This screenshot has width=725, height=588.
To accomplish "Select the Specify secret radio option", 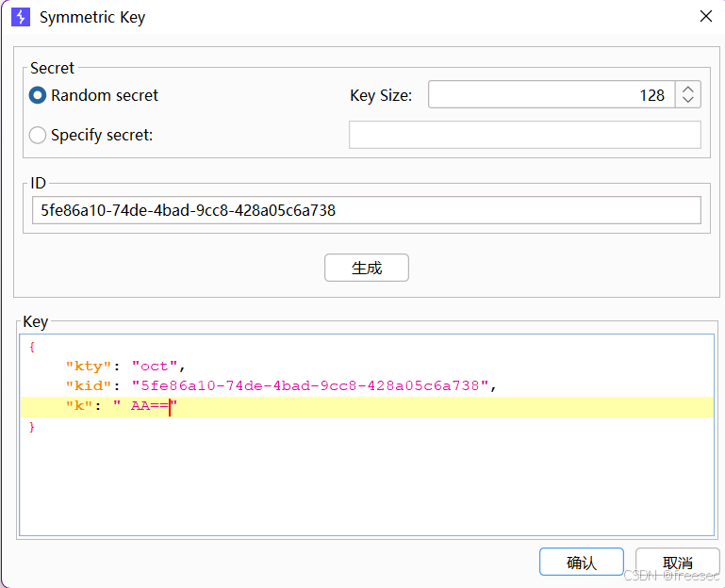I will click(x=38, y=135).
